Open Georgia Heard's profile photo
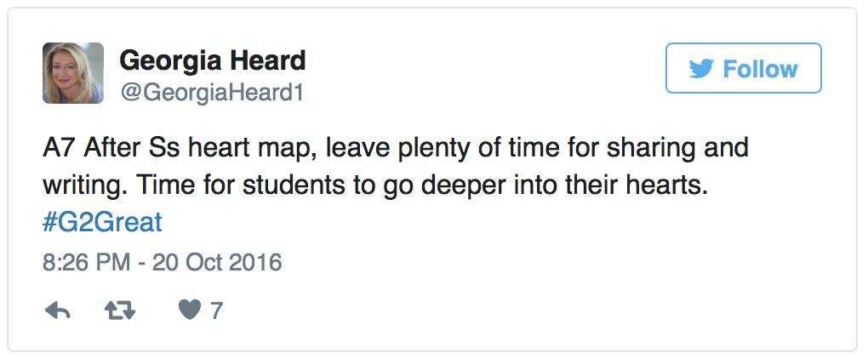868x364 pixels. [73, 73]
